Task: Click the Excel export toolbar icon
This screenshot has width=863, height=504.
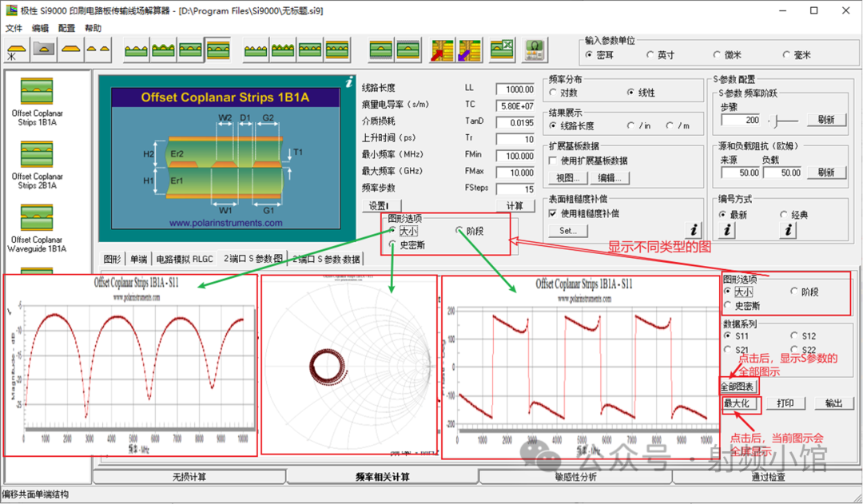Action: point(502,51)
